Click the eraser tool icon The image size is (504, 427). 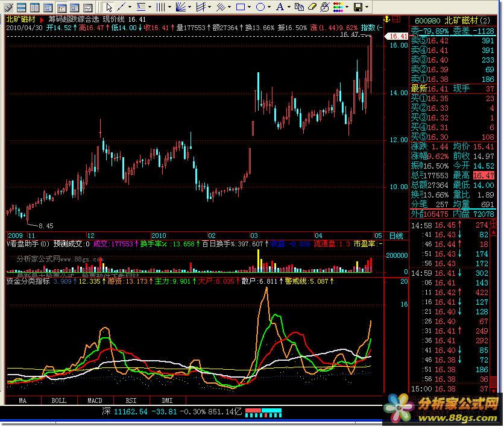[312, 7]
